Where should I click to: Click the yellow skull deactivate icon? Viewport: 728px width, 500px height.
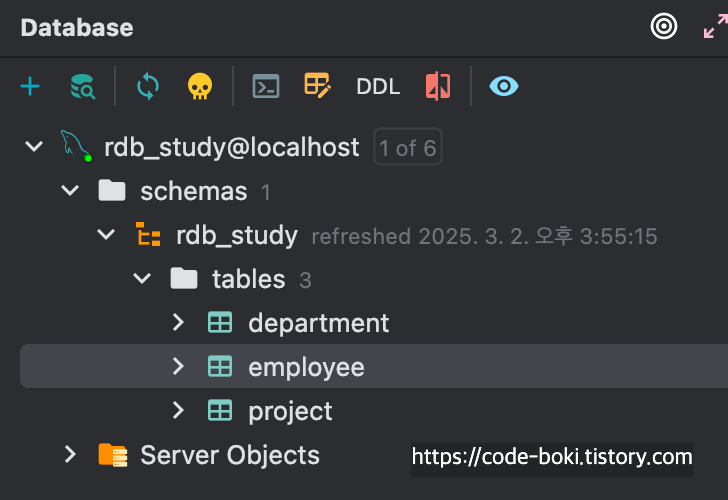coord(200,86)
